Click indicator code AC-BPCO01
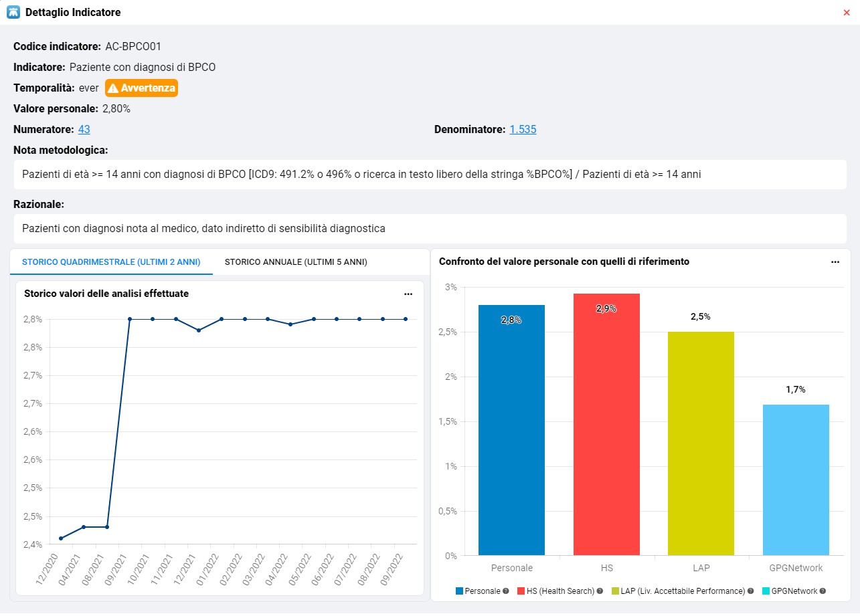Screen dimensions: 860x616 133,47
